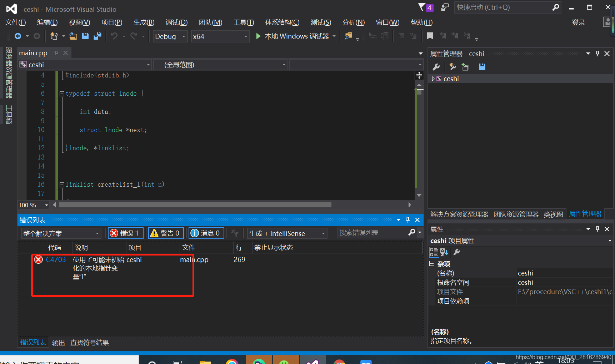Image resolution: width=615 pixels, height=364 pixels.
Task: Click the Redo arrow icon
Action: click(134, 36)
